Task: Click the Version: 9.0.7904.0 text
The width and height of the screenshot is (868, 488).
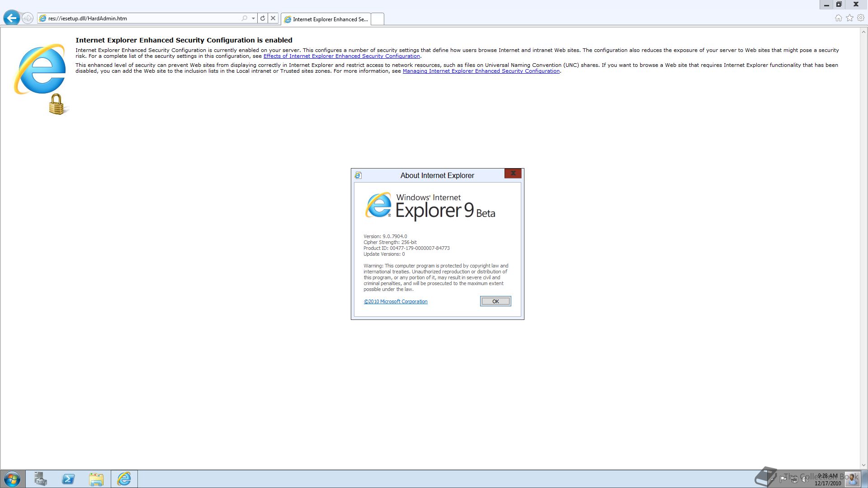Action: click(385, 236)
